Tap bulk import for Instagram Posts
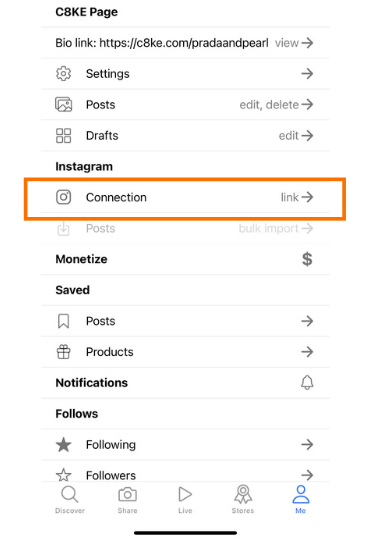 click(x=276, y=228)
